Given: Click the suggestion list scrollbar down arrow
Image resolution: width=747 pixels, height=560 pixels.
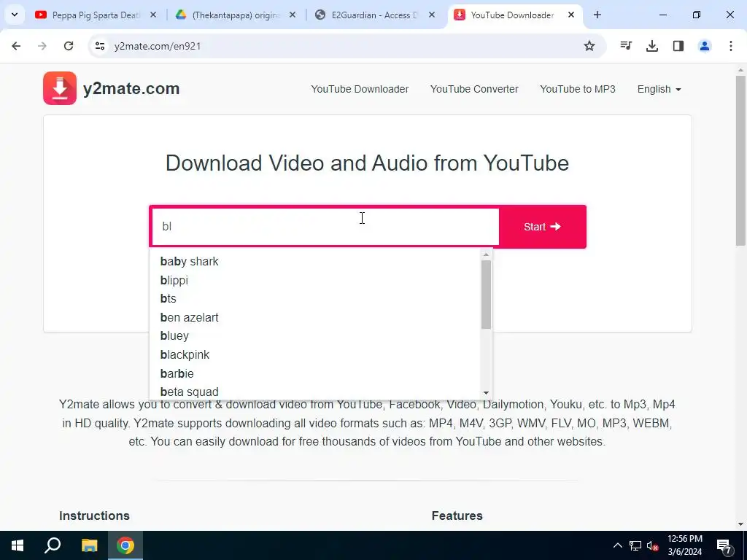Looking at the screenshot, I should tap(486, 393).
